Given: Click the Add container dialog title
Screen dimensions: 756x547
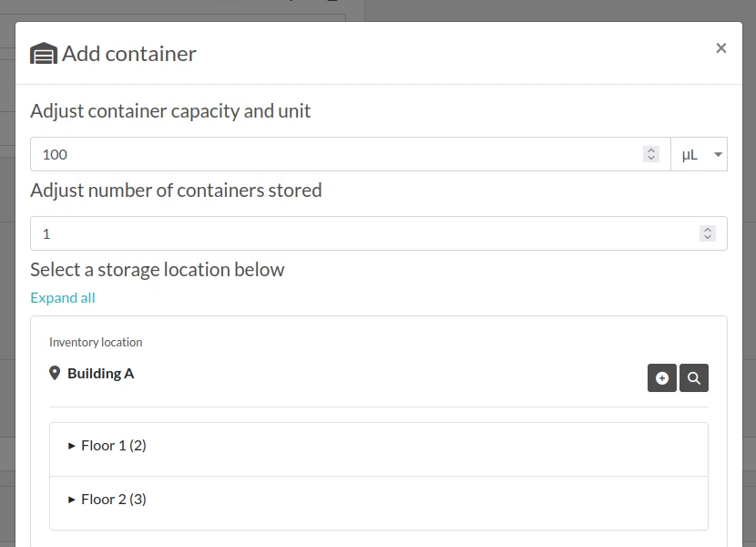Looking at the screenshot, I should [129, 54].
